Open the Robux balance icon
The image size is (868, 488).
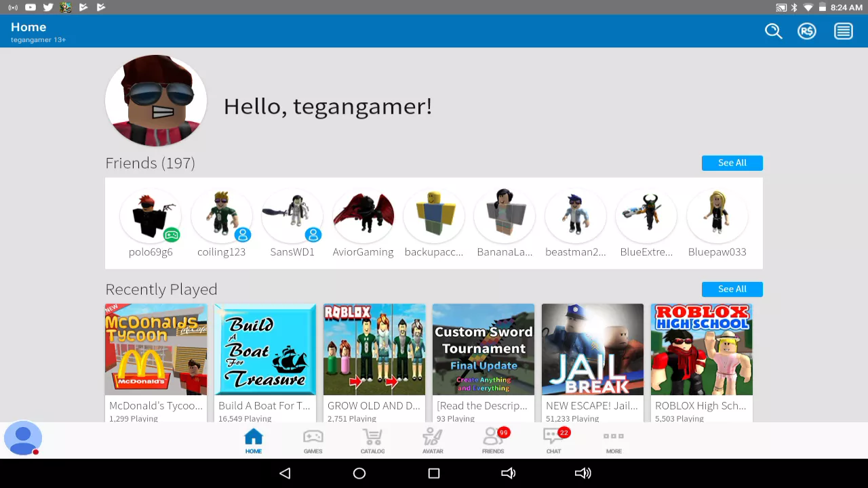(807, 31)
